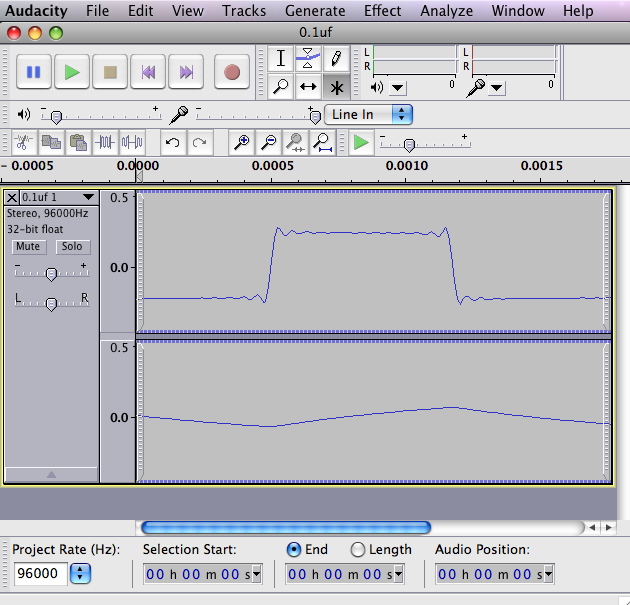Open the input meter dropdown arrow
This screenshot has height=605, width=630.
point(497,88)
